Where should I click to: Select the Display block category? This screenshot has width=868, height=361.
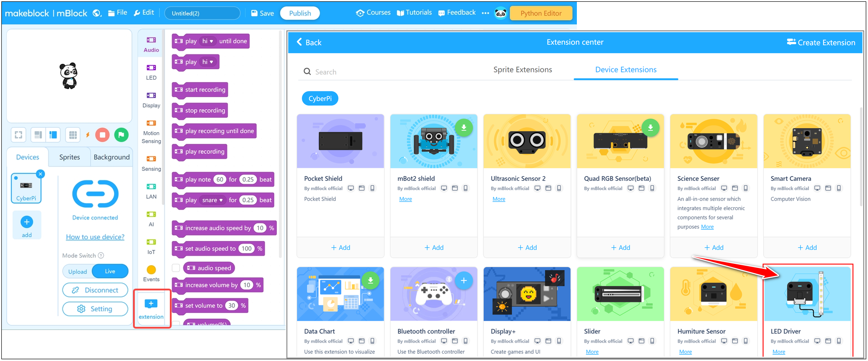pos(151,100)
